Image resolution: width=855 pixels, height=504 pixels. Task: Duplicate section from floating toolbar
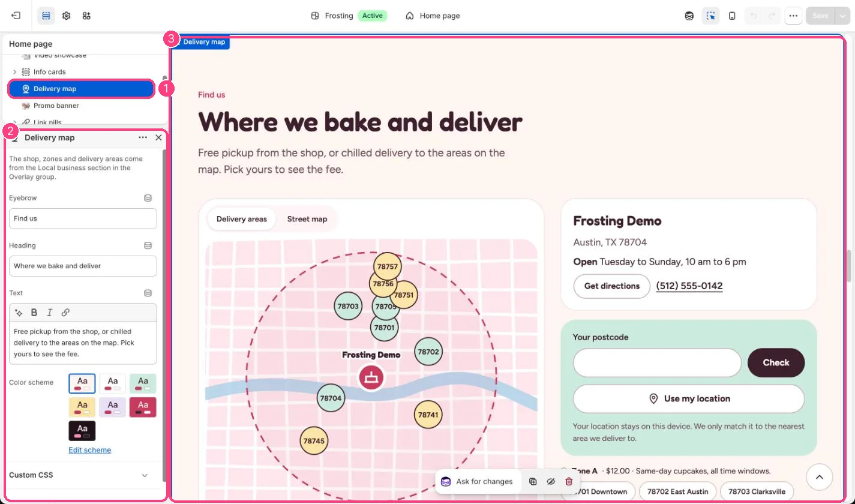tap(533, 481)
